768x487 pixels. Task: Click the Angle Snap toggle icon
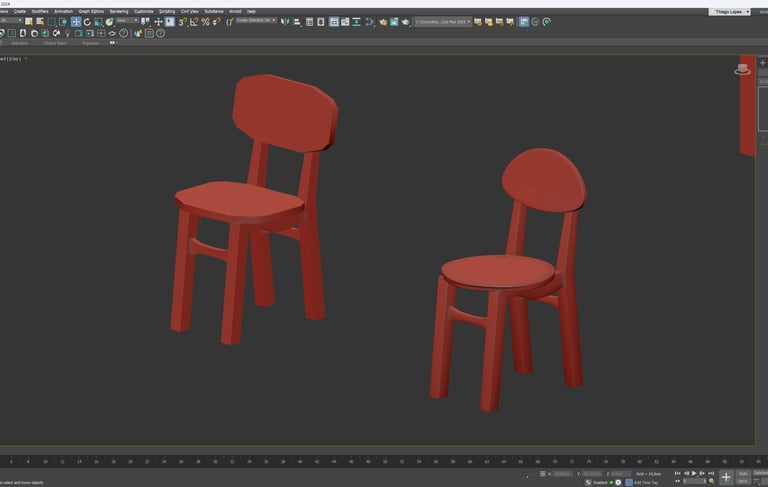click(194, 21)
